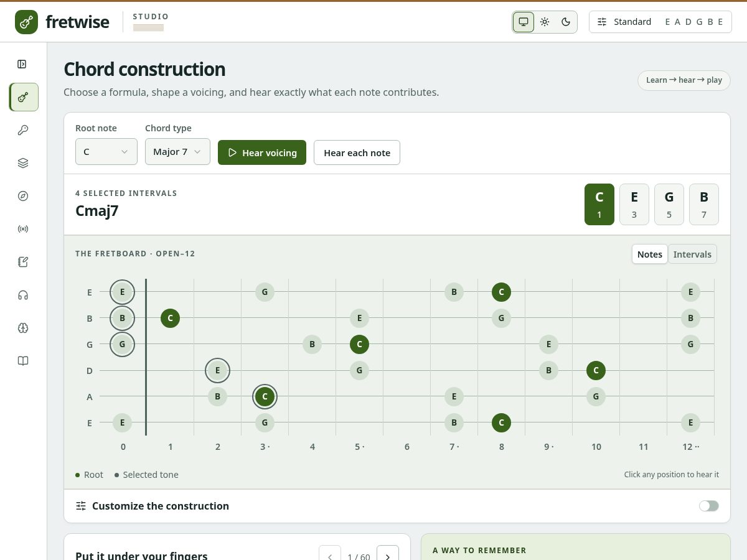
Task: Open the Chord type Major 7 dropdown
Action: [177, 152]
